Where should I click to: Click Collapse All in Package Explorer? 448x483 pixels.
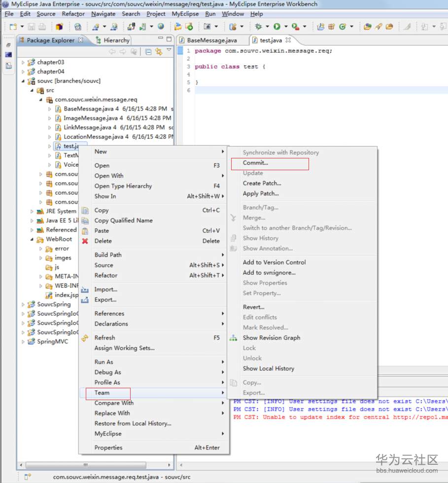click(148, 52)
